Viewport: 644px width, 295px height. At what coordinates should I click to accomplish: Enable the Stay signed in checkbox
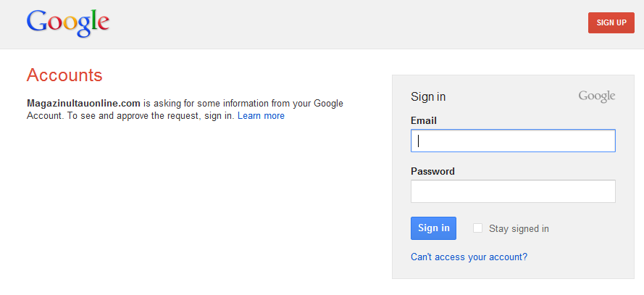[x=477, y=228]
